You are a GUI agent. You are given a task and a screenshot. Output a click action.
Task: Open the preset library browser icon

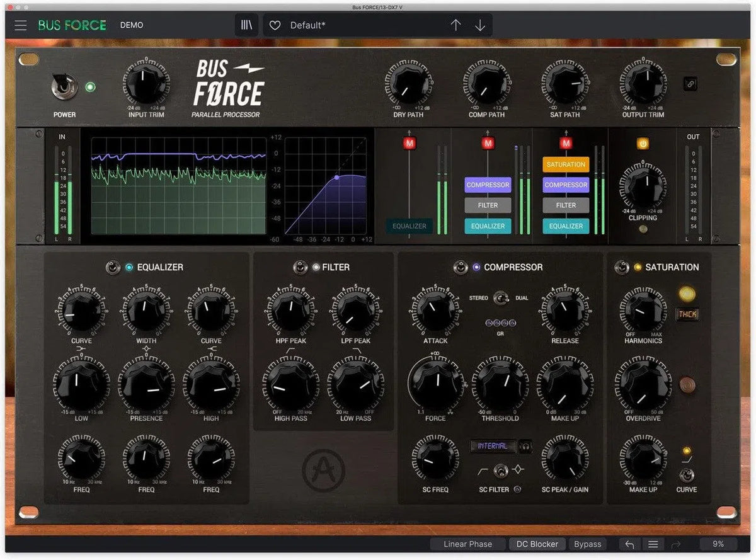pos(245,25)
